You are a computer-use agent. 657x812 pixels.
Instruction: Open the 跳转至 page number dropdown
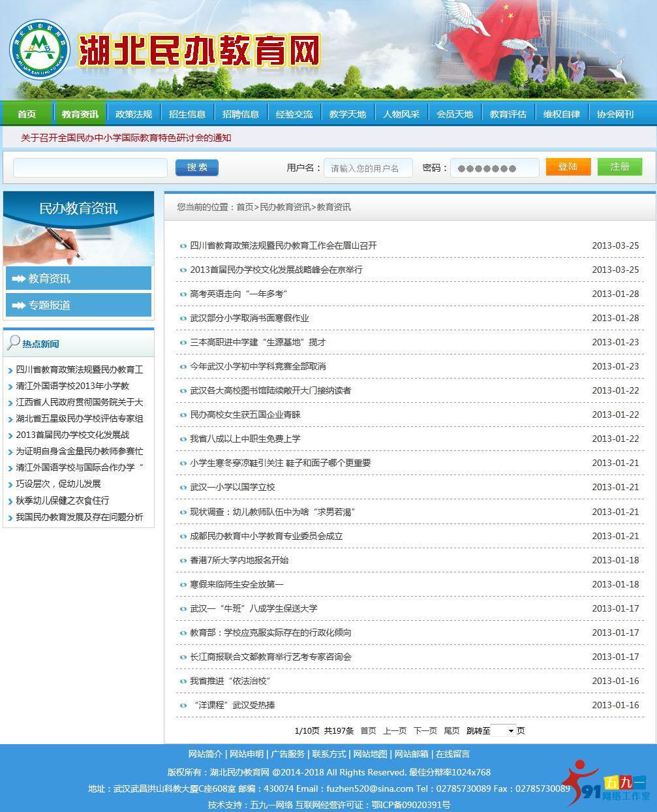click(502, 730)
